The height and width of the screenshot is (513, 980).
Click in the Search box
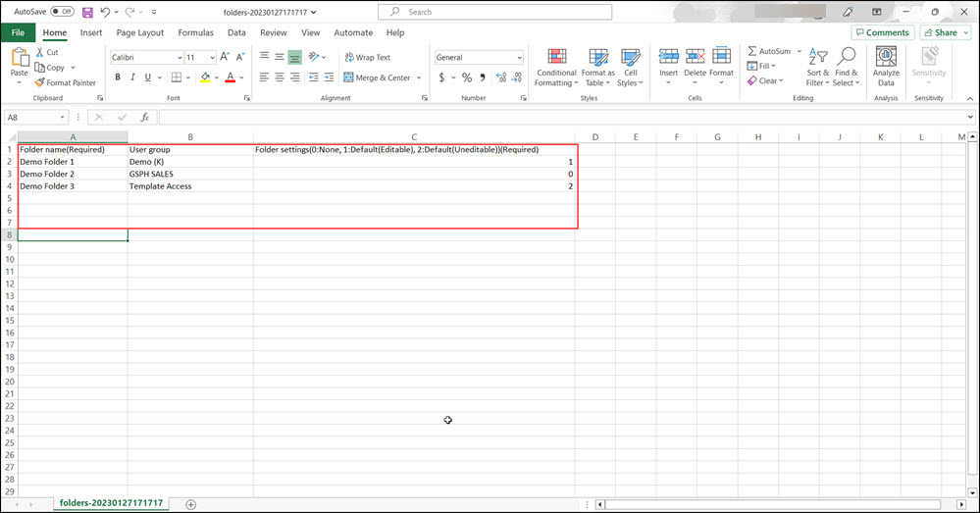point(495,12)
